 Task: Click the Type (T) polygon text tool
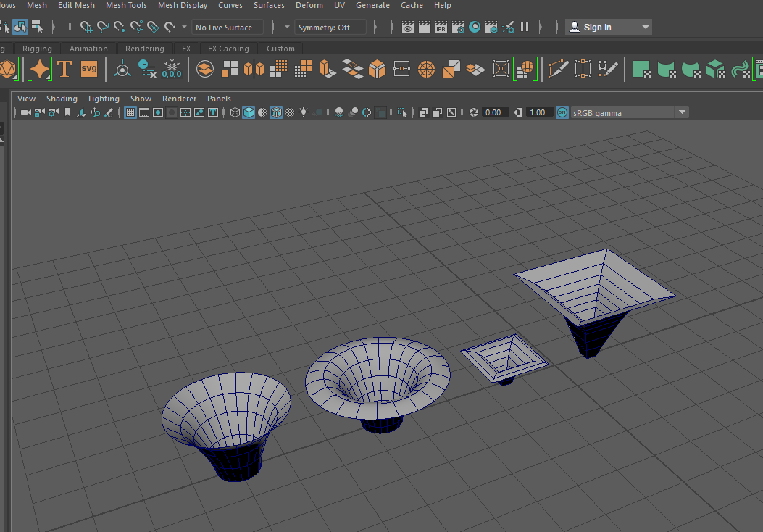[x=64, y=69]
